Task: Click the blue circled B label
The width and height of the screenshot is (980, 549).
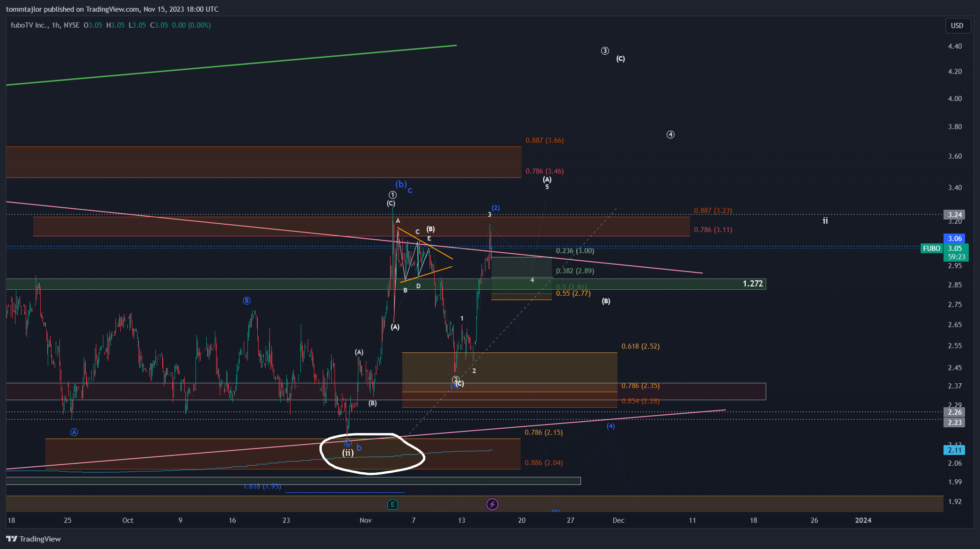Action: pos(247,301)
